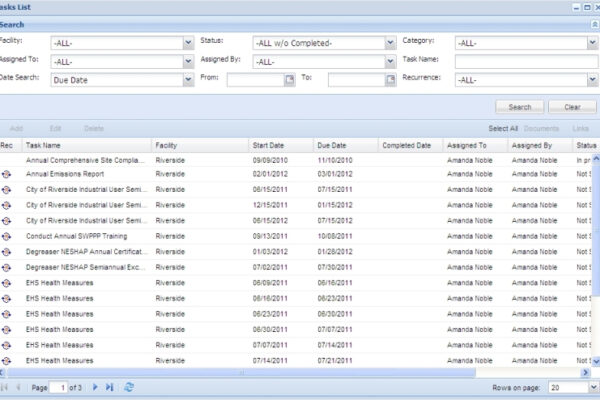Click recurrence icon of City of Riverside row starting 12/15/2011
This screenshot has width=600, height=400.
click(6, 206)
